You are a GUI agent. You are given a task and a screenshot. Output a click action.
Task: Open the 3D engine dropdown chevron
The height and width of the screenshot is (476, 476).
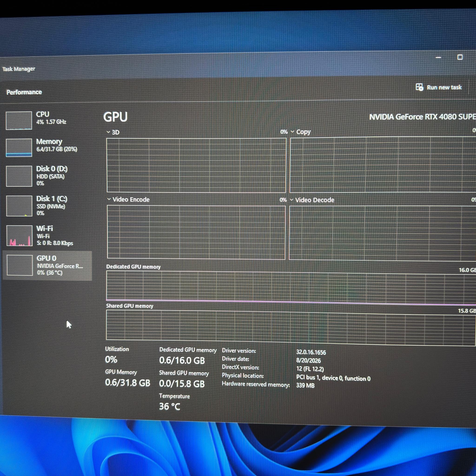click(108, 132)
